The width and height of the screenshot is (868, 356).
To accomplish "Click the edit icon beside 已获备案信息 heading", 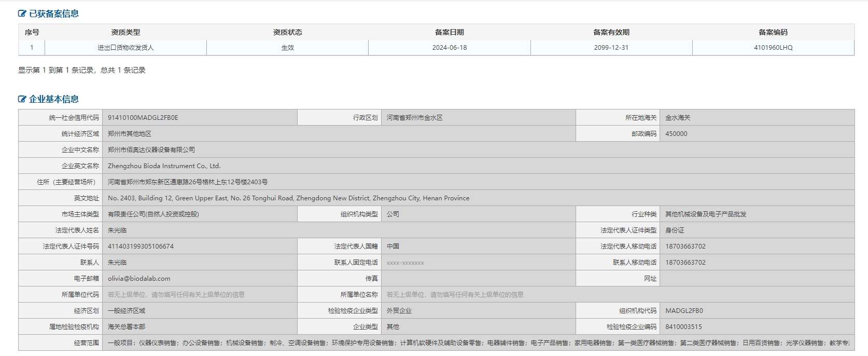I will point(22,14).
